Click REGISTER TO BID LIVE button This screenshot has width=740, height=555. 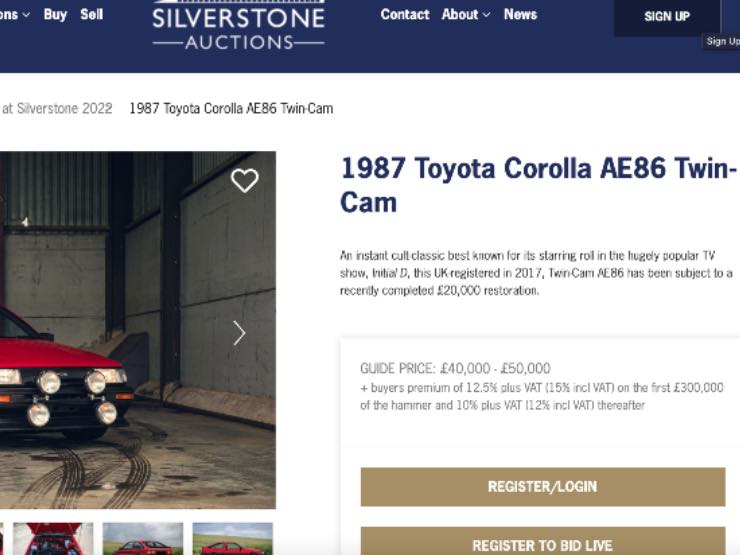542,545
